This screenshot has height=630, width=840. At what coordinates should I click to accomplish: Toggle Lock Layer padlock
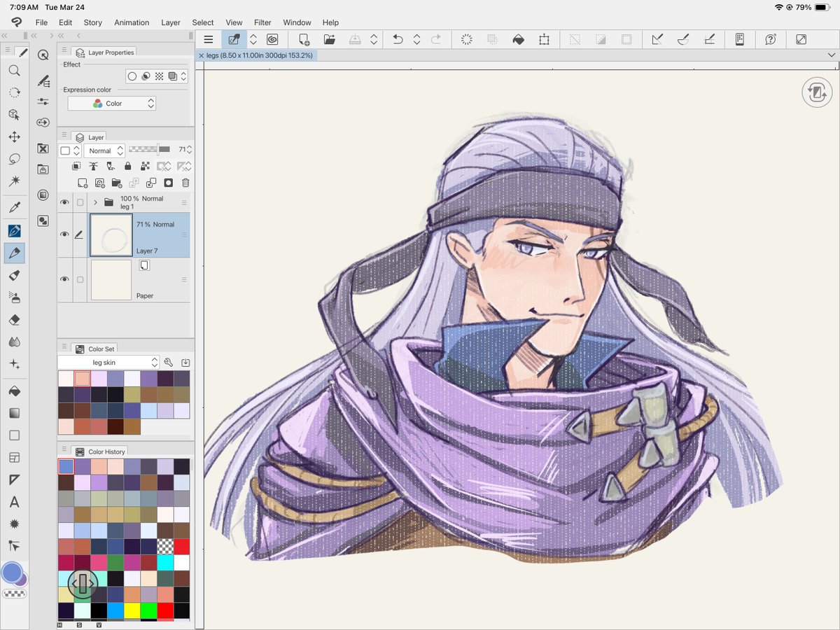click(x=127, y=166)
